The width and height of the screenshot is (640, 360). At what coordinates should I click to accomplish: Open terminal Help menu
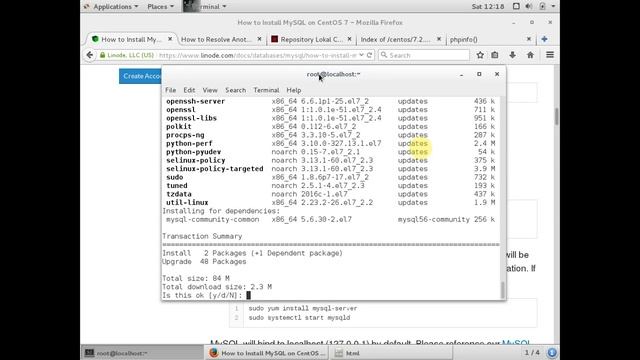(293, 90)
